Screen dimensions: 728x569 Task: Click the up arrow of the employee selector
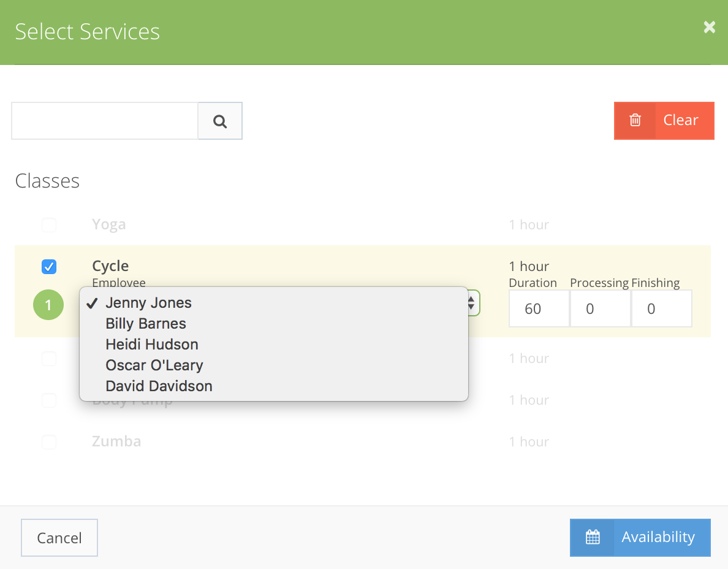tap(471, 299)
